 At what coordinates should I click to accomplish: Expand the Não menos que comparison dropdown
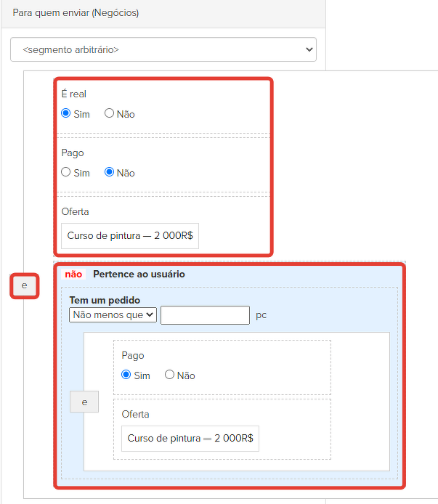(113, 314)
